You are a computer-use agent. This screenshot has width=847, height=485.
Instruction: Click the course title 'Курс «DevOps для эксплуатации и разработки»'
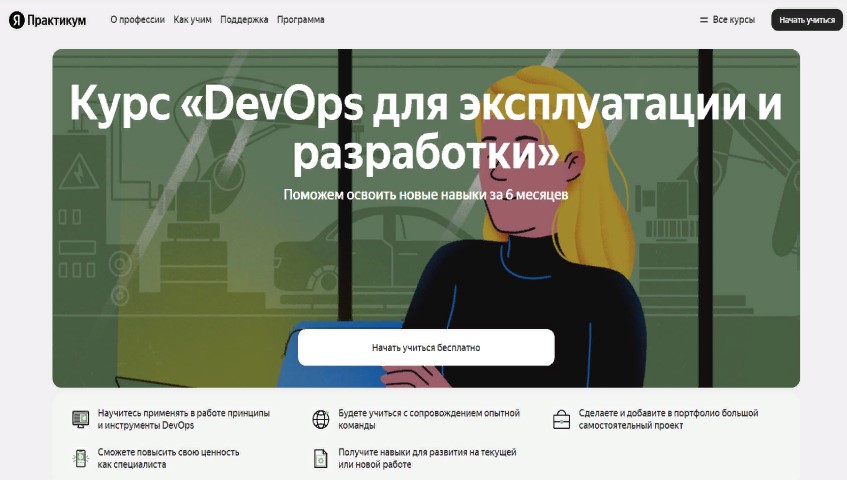click(x=426, y=129)
